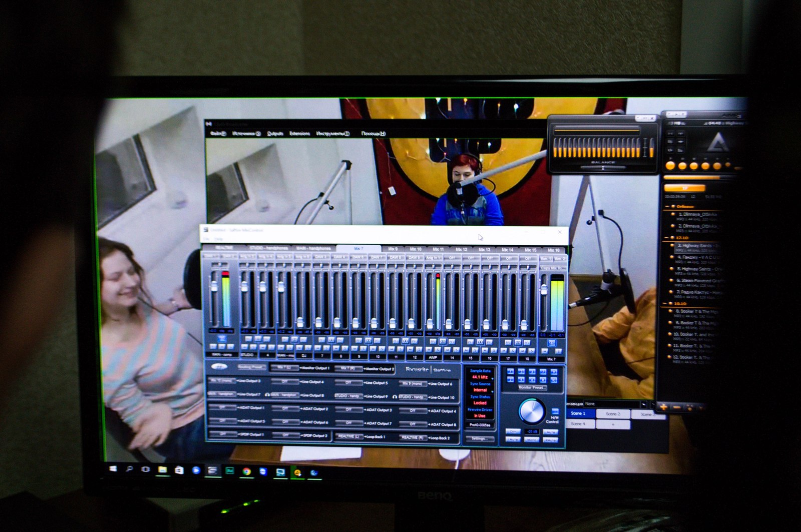Click the Settings button in Saffire MixControl
801x532 pixels.
coord(479,439)
